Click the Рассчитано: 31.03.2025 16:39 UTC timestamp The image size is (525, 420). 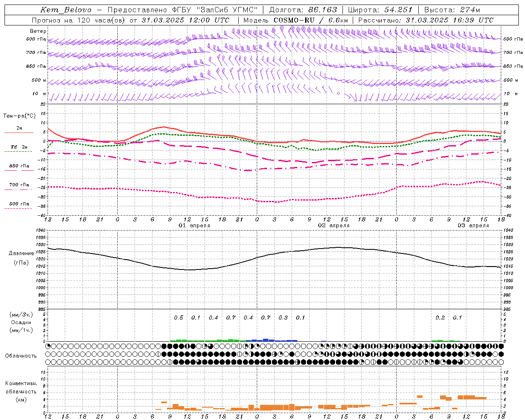(x=426, y=20)
